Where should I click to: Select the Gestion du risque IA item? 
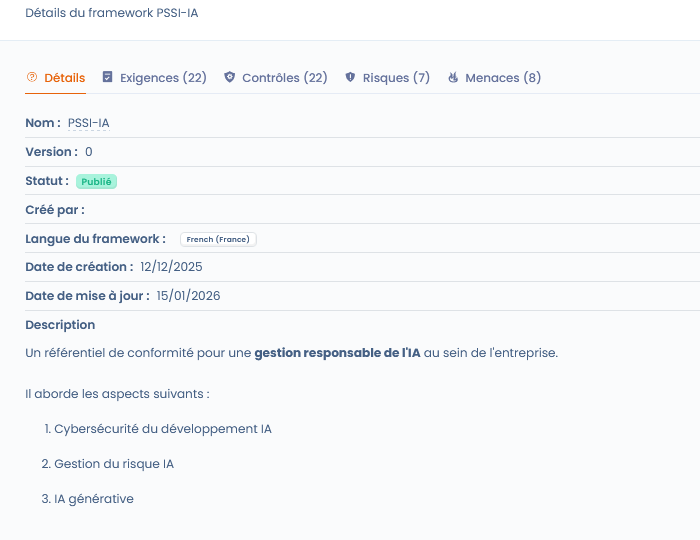pyautogui.click(x=114, y=464)
